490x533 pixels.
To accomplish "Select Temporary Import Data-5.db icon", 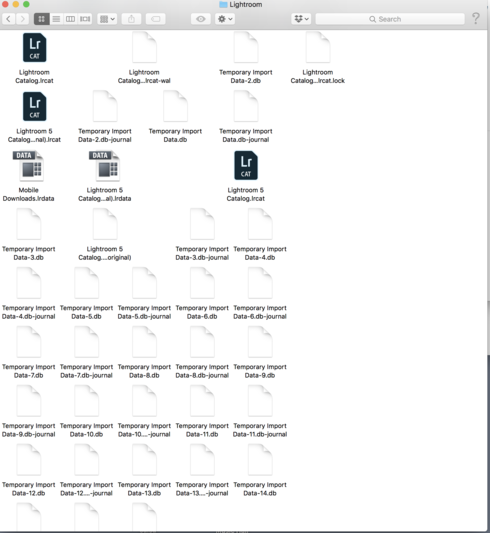I will 86,283.
